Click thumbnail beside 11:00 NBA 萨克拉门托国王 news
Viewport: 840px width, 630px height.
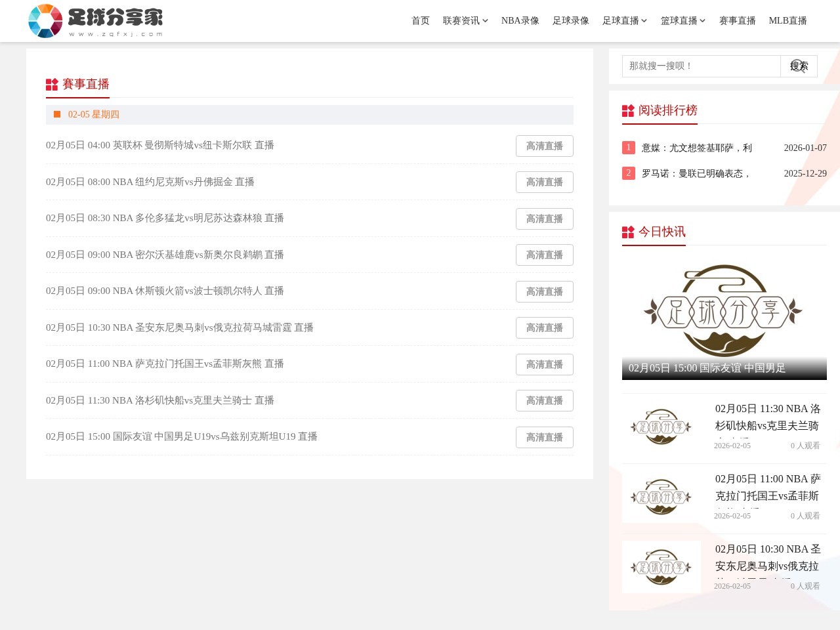point(661,497)
